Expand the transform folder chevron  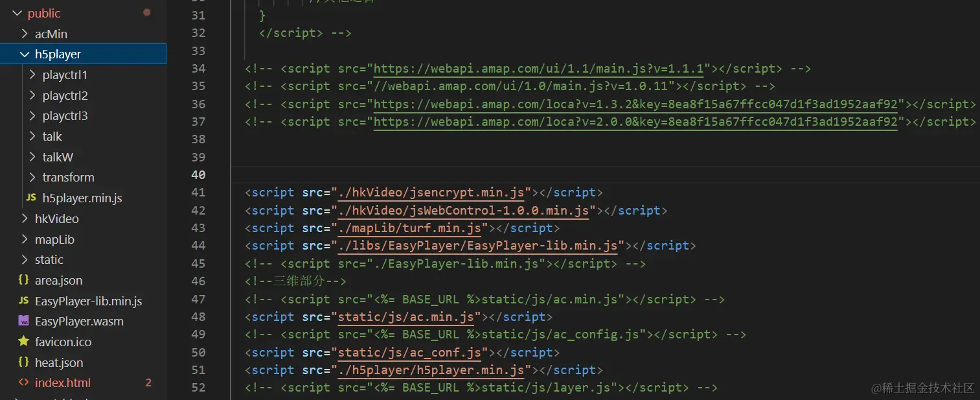(x=32, y=178)
